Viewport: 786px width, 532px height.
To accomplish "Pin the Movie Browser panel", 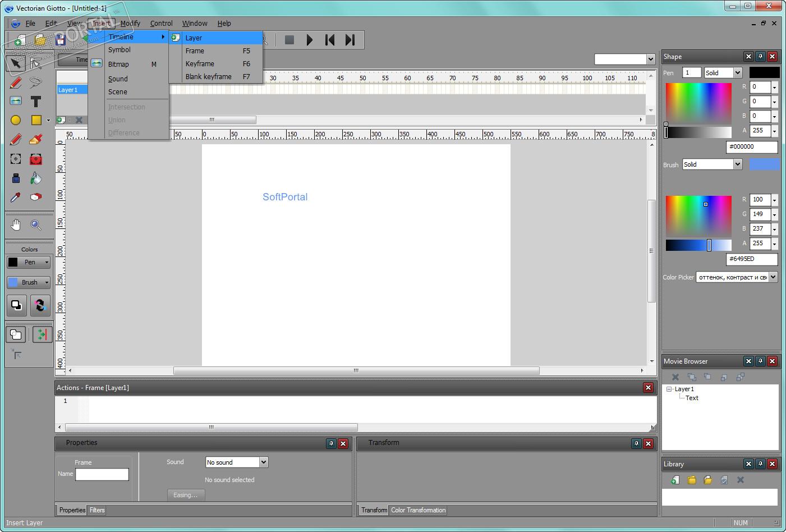I will click(x=760, y=361).
